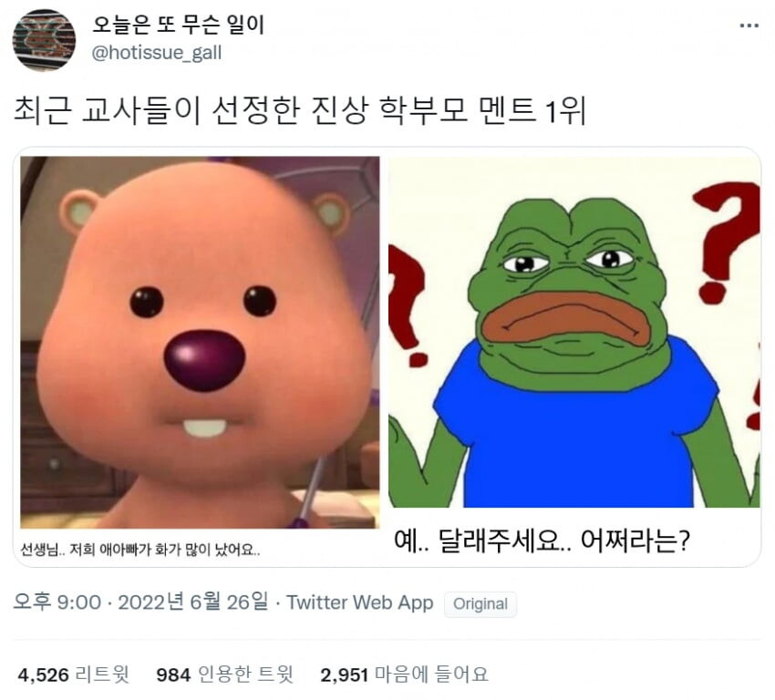The width and height of the screenshot is (775, 700).
Task: View the 984 인용한 트윗 list
Action: [225, 674]
